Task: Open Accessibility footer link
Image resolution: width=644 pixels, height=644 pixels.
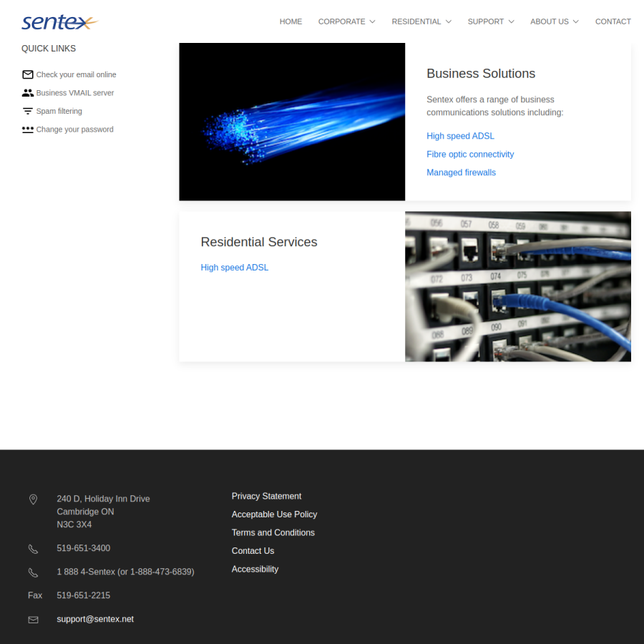Action: click(x=255, y=570)
